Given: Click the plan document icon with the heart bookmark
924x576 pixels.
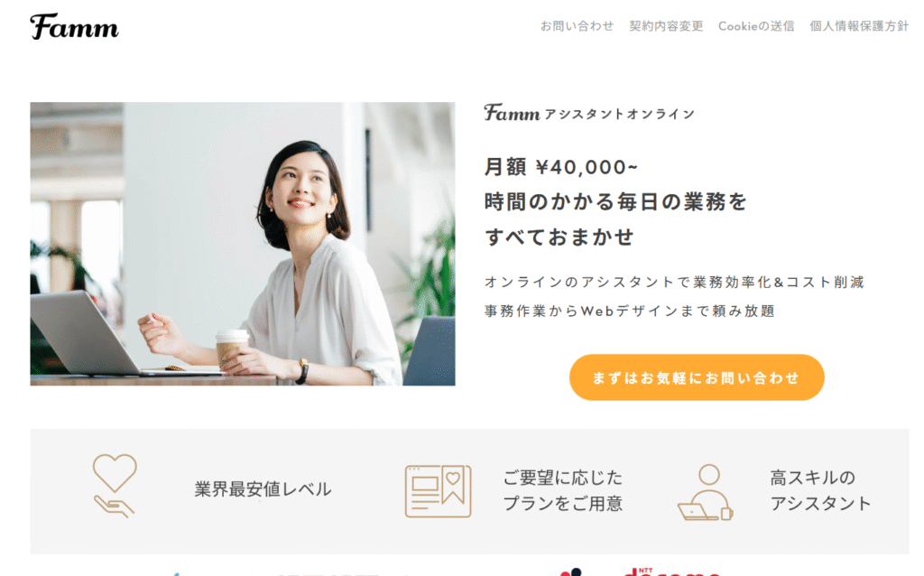Looking at the screenshot, I should click(438, 491).
